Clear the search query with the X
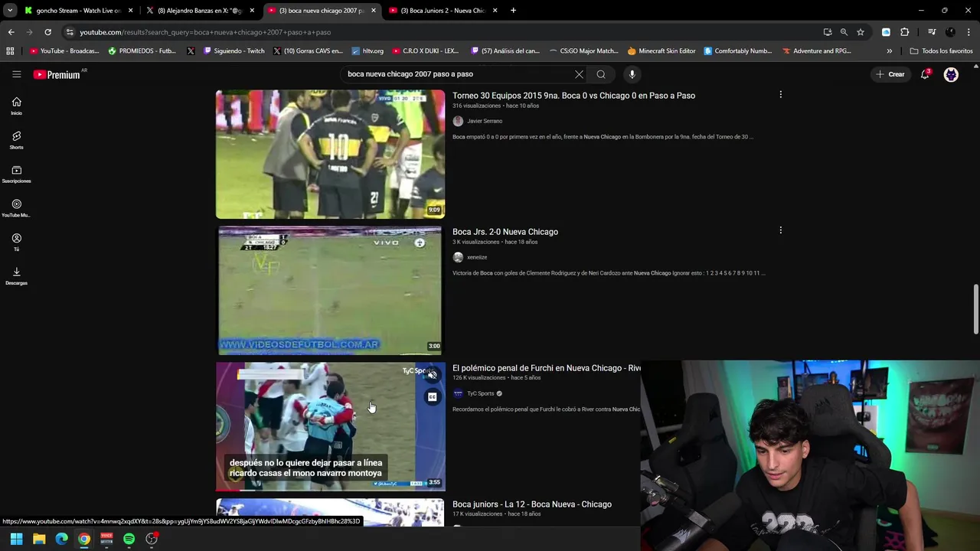This screenshot has height=551, width=980. coord(579,74)
